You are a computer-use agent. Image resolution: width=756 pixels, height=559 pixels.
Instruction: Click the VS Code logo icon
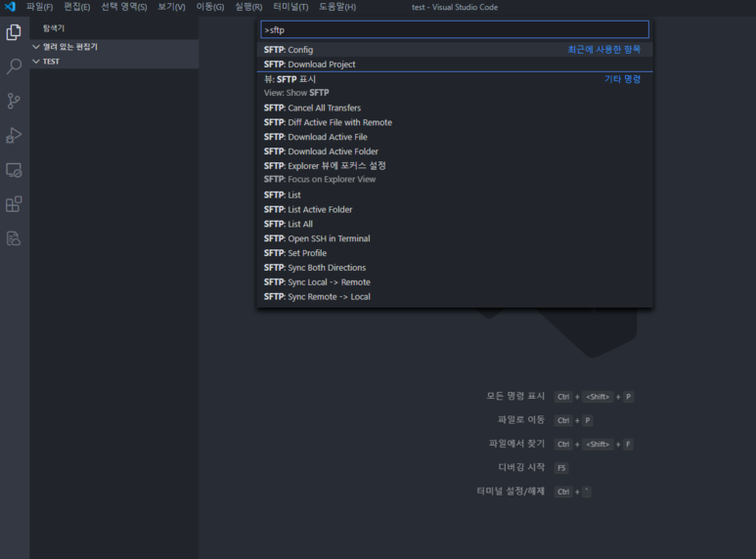[10, 7]
